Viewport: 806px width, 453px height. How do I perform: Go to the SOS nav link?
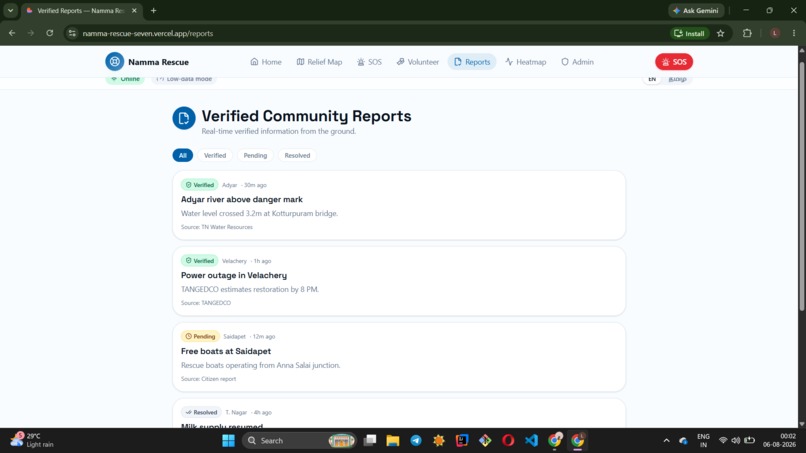tap(369, 62)
